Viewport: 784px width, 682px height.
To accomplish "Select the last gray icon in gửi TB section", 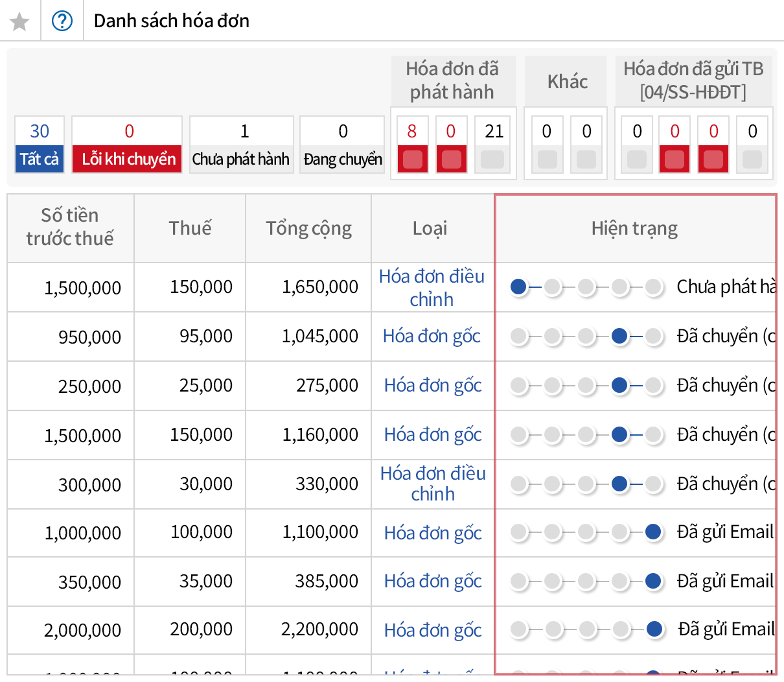I will point(752,159).
